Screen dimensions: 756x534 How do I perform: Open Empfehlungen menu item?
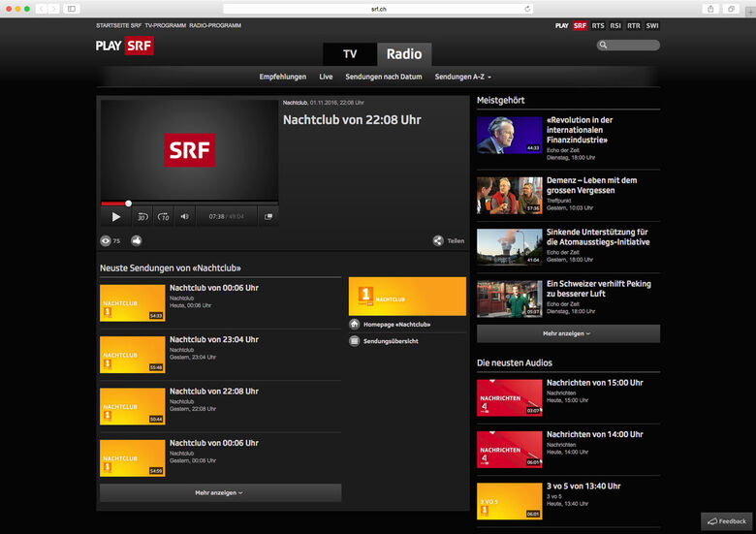click(283, 77)
